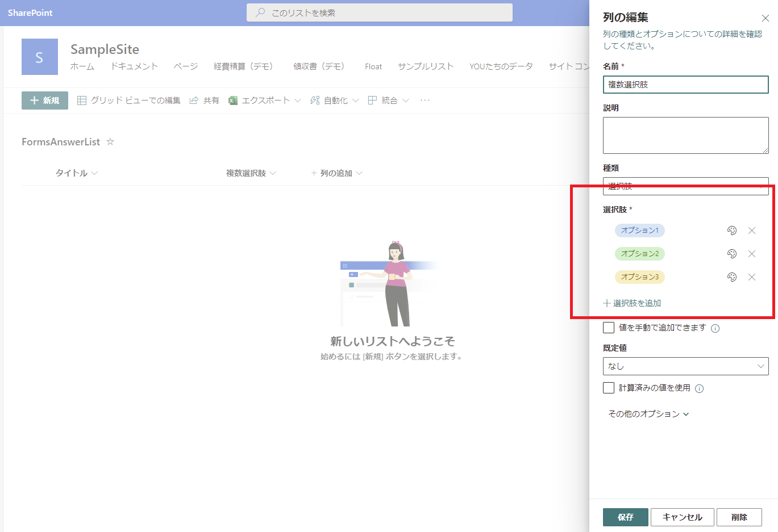Screen dimensions: 778x532
Task: Open the Excel エクスポート toolbar icon
Action: pos(232,100)
